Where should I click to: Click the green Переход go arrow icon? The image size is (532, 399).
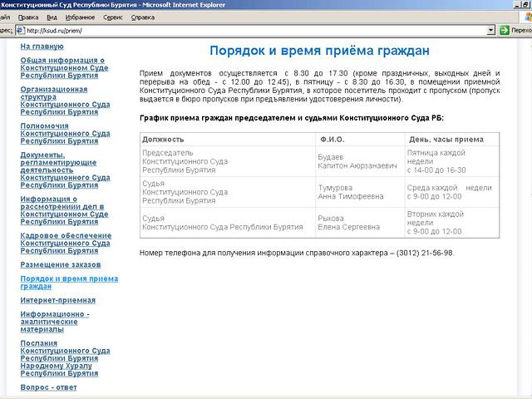click(505, 30)
